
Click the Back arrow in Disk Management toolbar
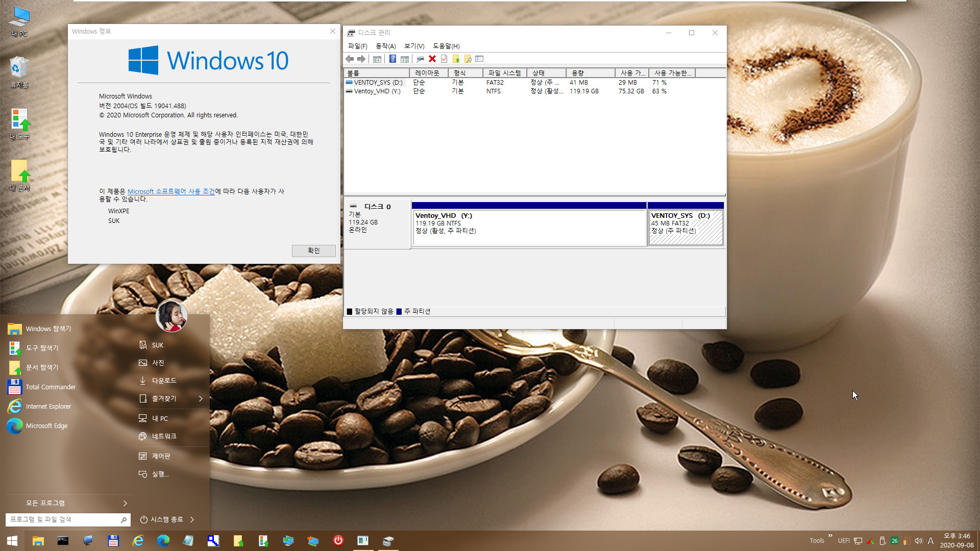pos(350,59)
